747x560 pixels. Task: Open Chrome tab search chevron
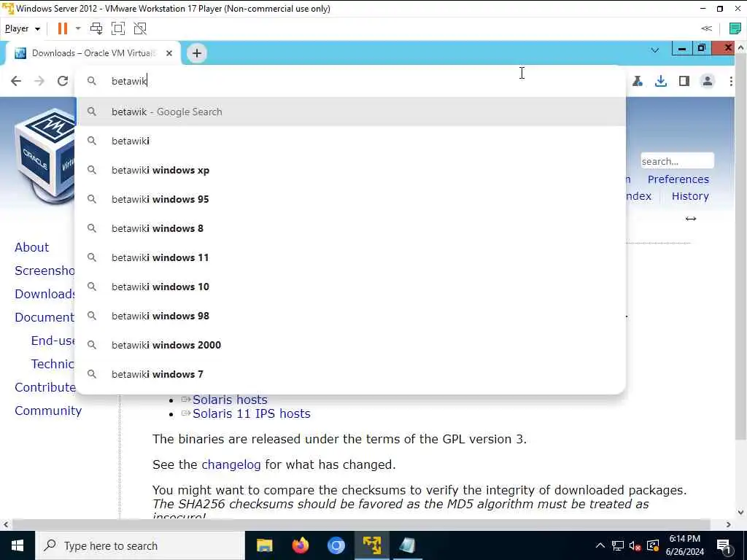655,50
